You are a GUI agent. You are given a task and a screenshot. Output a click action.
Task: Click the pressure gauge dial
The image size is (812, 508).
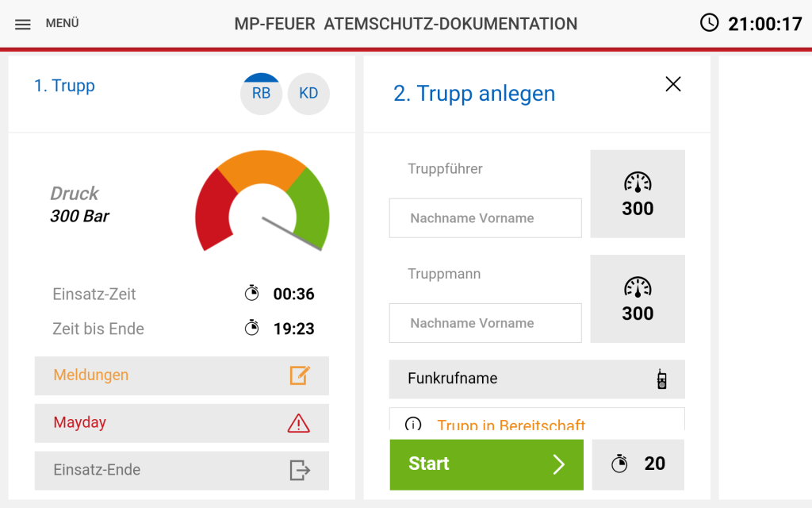coord(262,202)
